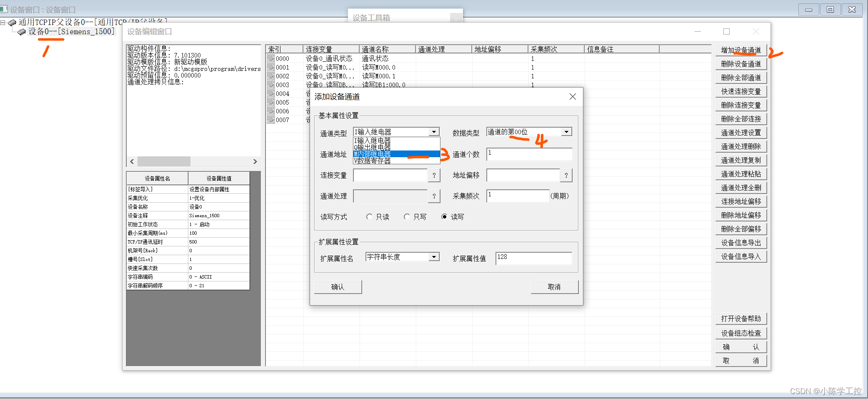Viewport: 868px width, 399px height.
Task: Select the 读写 read-write option
Action: coord(444,216)
